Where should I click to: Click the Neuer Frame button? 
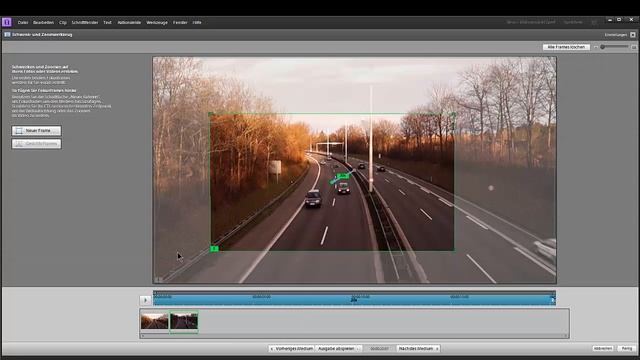coord(36,131)
